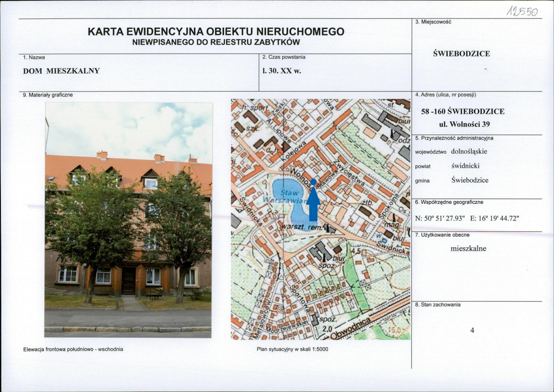The image size is (554, 392).
Task: Open the building facade photograph
Action: point(128,220)
